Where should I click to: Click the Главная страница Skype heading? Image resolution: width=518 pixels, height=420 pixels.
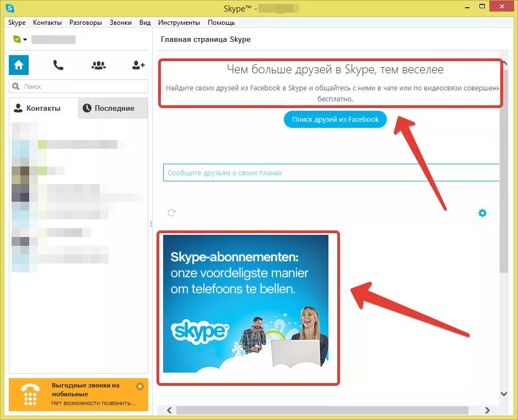point(206,39)
